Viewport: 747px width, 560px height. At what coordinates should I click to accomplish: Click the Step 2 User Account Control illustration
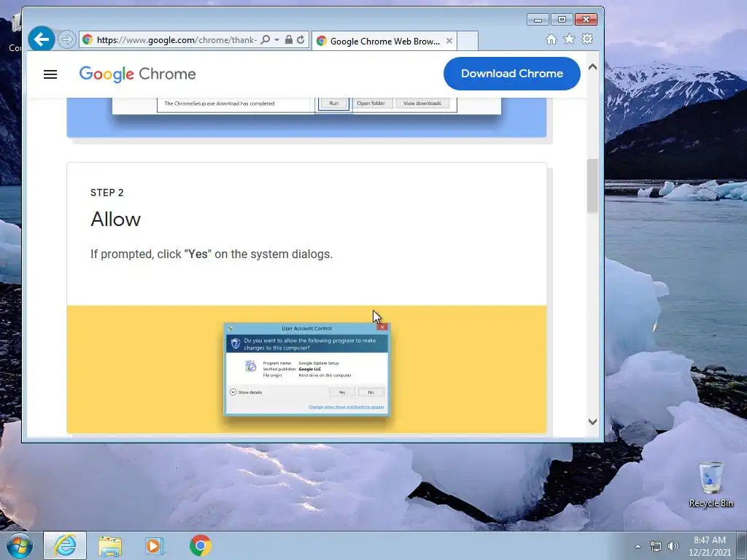click(x=307, y=370)
